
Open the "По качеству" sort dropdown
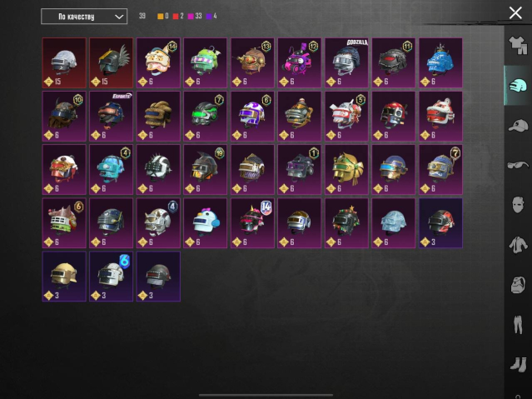coord(84,17)
